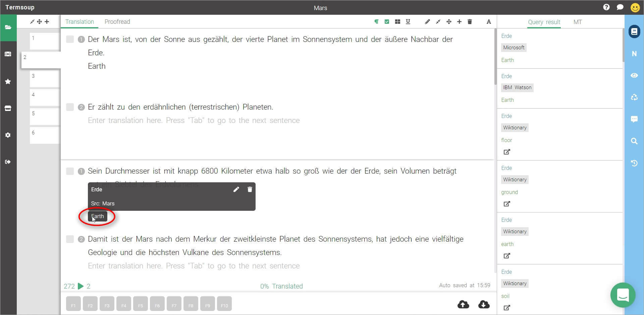Click the plus icon above page thumbnails
644x315 pixels.
(x=47, y=21)
